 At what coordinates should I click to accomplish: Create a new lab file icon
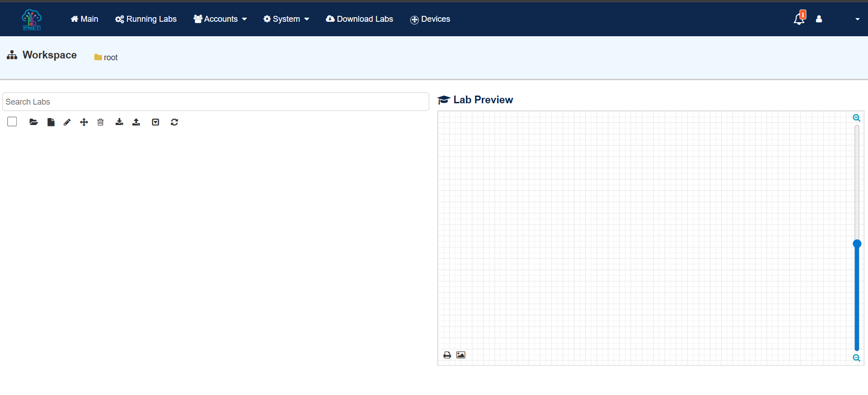[51, 122]
